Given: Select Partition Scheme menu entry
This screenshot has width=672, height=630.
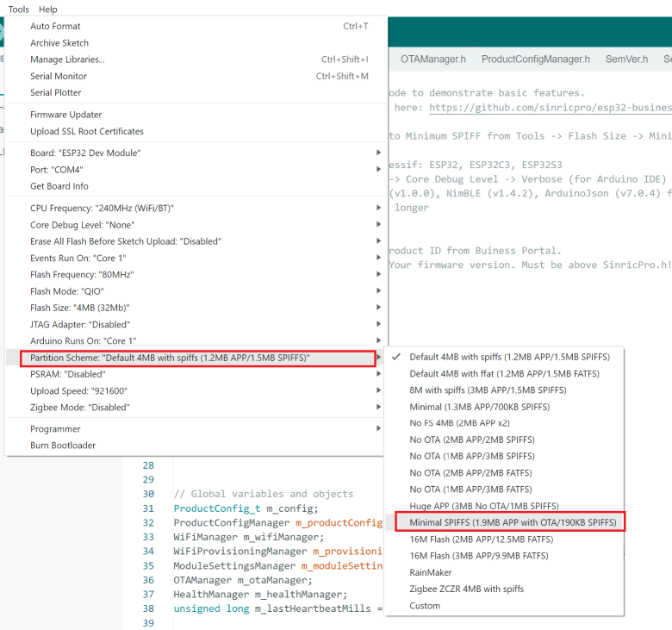Looking at the screenshot, I should click(196, 358).
